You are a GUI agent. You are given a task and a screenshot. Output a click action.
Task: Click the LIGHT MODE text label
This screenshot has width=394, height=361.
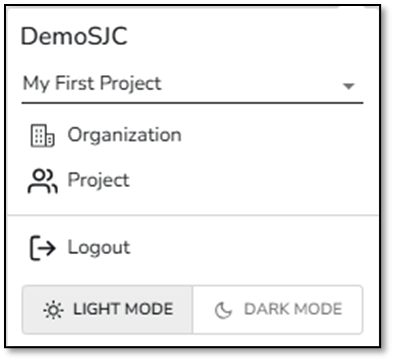123,309
